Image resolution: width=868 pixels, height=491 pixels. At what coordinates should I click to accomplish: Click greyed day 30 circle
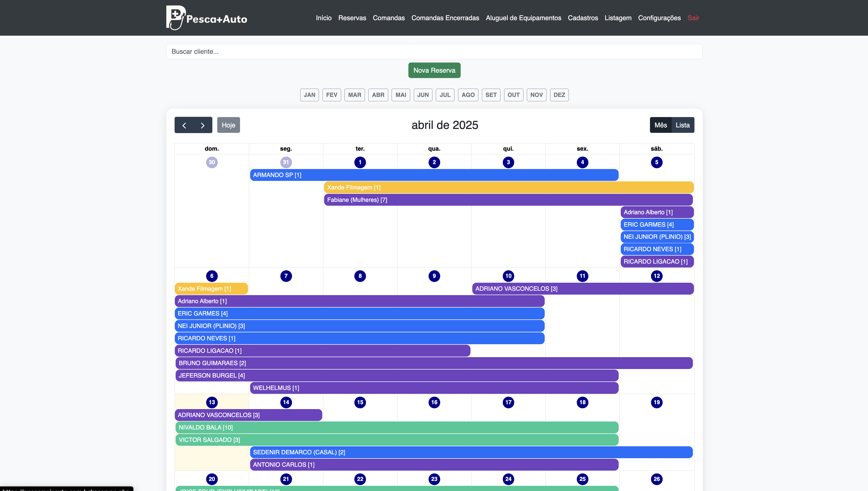click(212, 162)
